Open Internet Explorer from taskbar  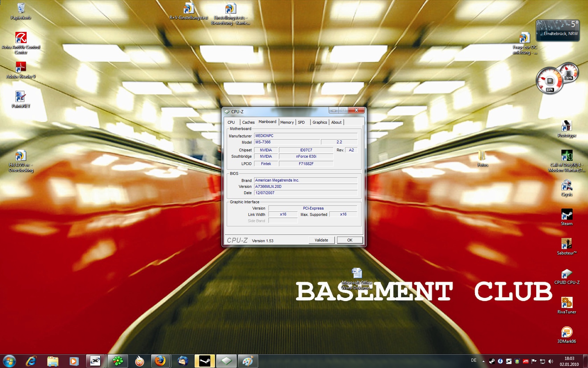point(31,361)
